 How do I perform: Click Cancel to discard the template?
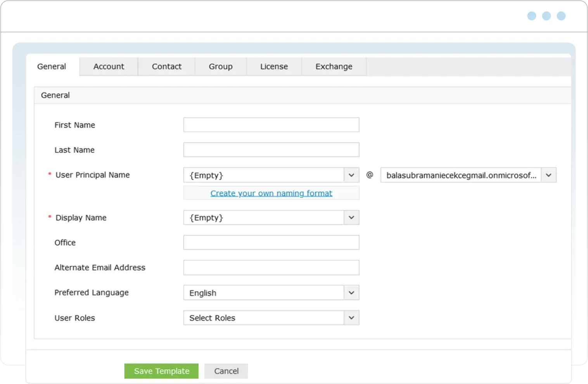[x=226, y=371]
